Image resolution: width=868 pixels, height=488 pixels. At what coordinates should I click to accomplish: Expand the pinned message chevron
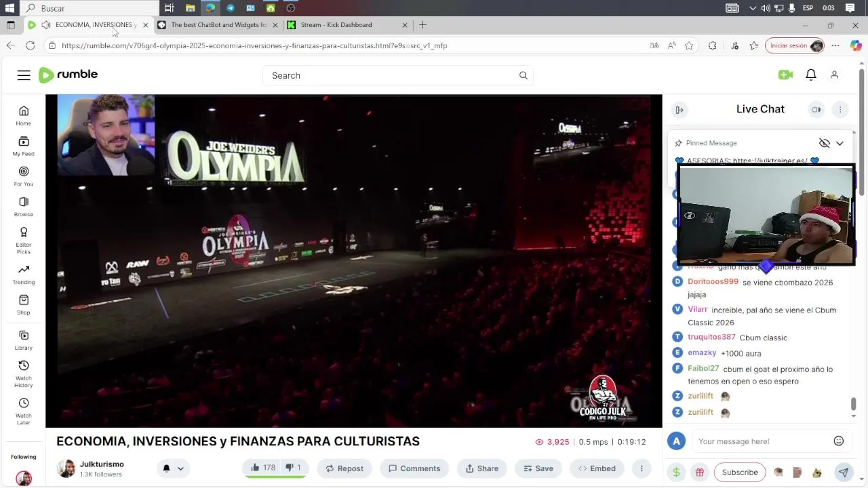click(x=840, y=143)
